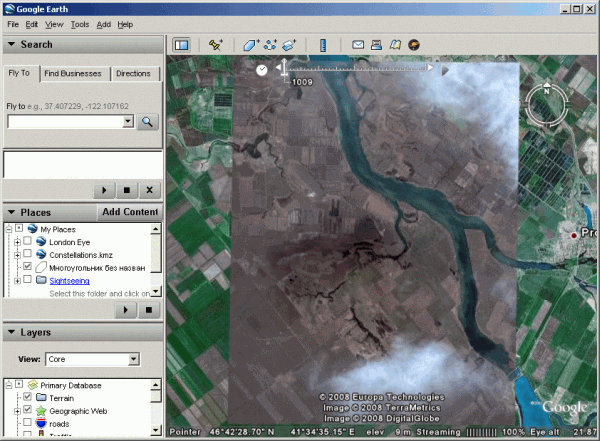Collapse the Layers panel triangle
This screenshot has width=600, height=441.
click(11, 332)
